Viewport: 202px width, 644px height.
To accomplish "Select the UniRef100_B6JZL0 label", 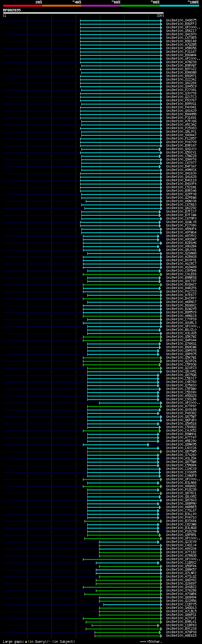I will [181, 330].
